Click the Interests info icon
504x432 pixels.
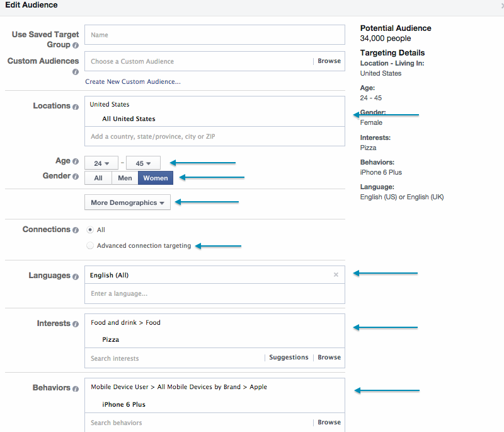[75, 324]
